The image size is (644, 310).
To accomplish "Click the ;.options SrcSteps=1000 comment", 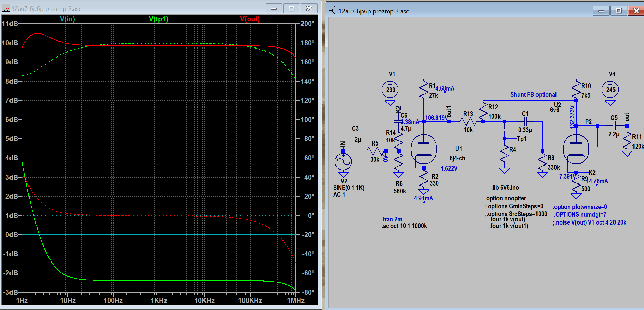I will pyautogui.click(x=516, y=214).
